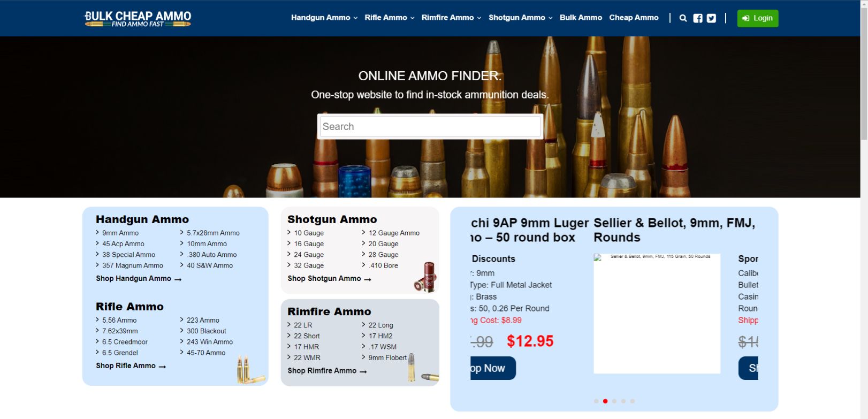Image resolution: width=868 pixels, height=419 pixels.
Task: Click the Shop Now button under $12.95
Action: coord(493,368)
